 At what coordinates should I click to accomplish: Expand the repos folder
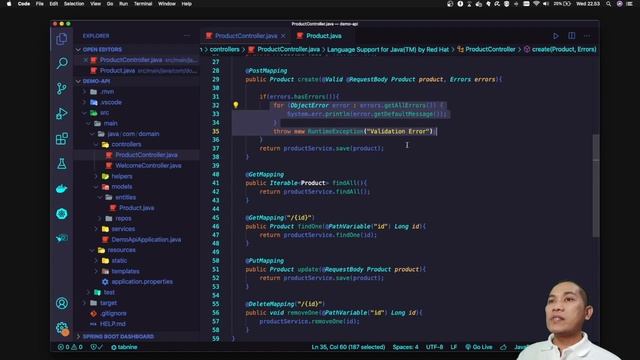click(x=123, y=218)
